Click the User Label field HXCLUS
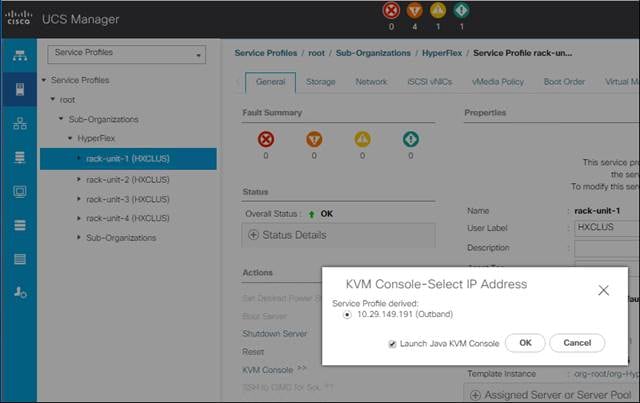This screenshot has width=640, height=403. coord(607,228)
